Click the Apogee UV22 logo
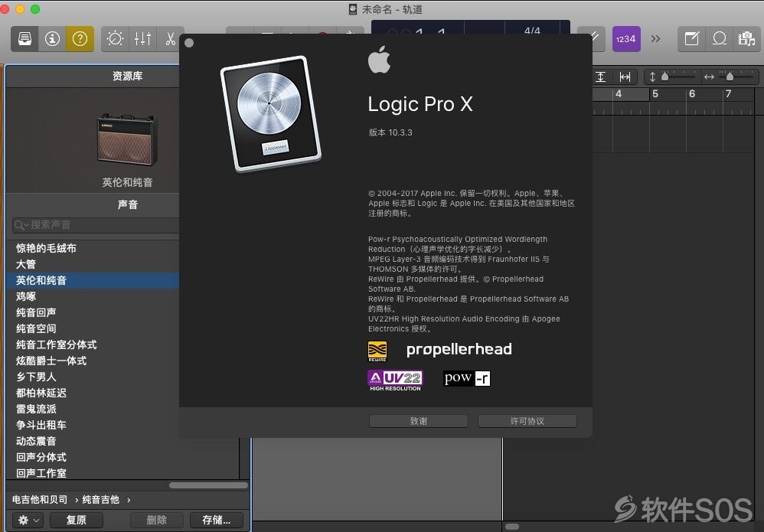The width and height of the screenshot is (764, 532). pos(395,380)
